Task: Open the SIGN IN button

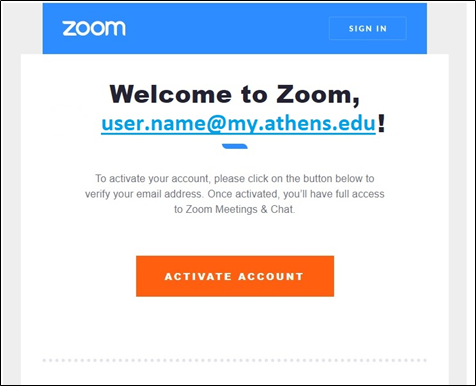Action: (x=368, y=28)
